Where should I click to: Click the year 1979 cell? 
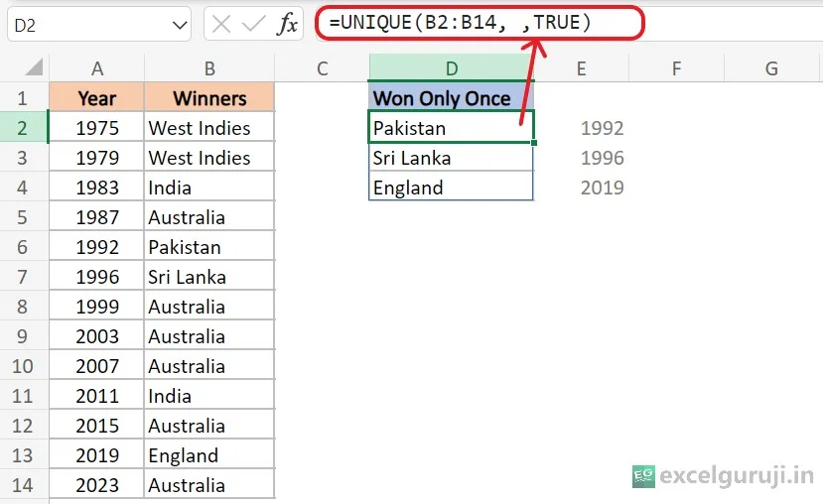[97, 158]
